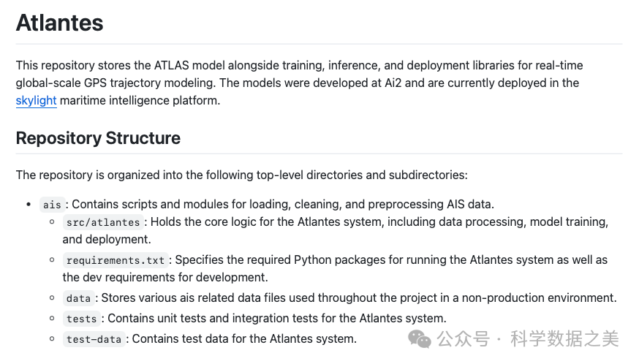Click the WeChat logo in the watermark
The image size is (639, 364).
pos(420,338)
